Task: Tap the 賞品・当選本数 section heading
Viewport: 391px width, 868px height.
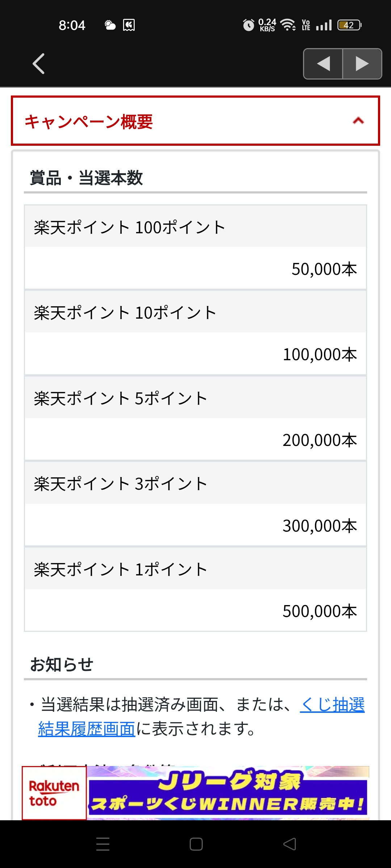Action: point(86,178)
